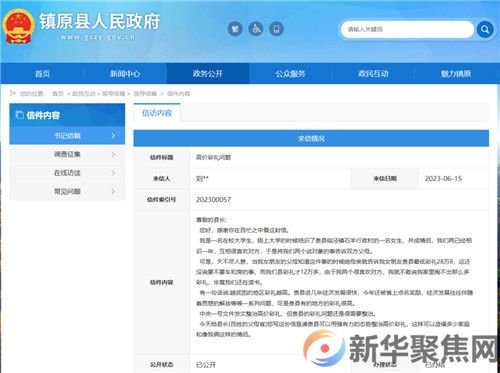Open 政民互动 in the main navigation bar
This screenshot has width=500, height=373.
pos(373,74)
